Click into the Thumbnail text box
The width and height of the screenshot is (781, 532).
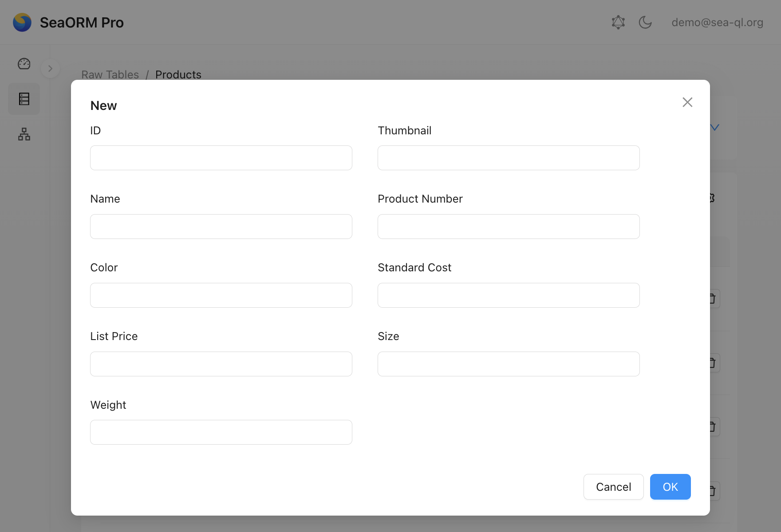click(x=509, y=158)
